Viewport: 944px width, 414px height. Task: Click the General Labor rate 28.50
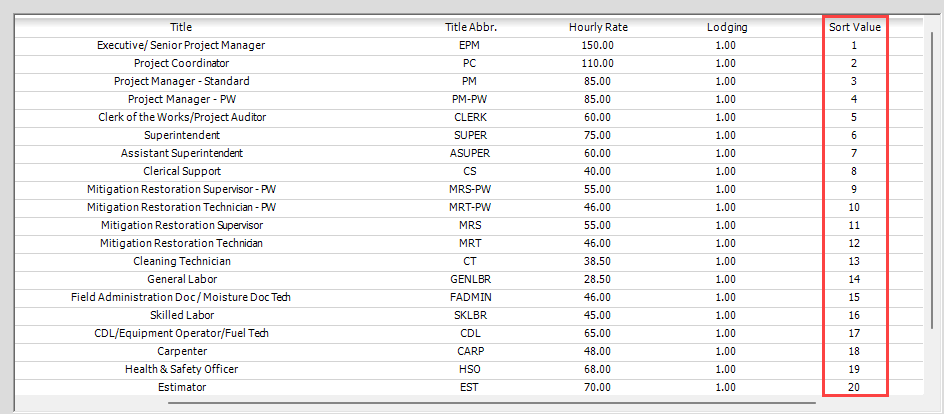click(x=598, y=279)
